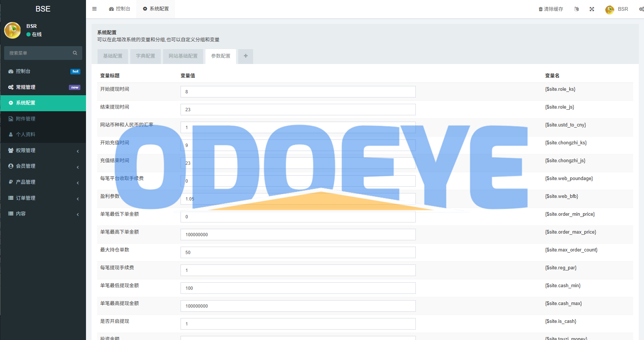The width and height of the screenshot is (644, 340).
Task: Open the BSR user avatar in top bar
Action: point(610,9)
